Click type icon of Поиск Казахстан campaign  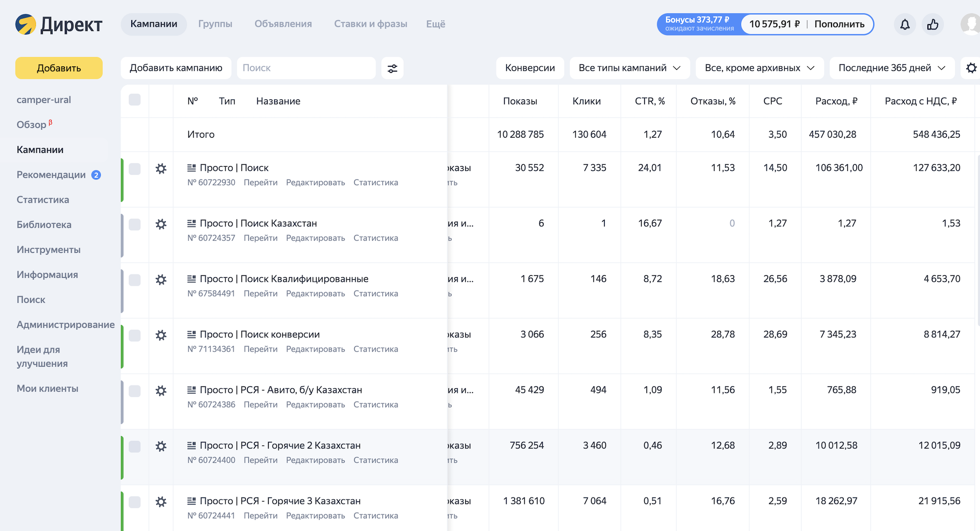(x=192, y=224)
